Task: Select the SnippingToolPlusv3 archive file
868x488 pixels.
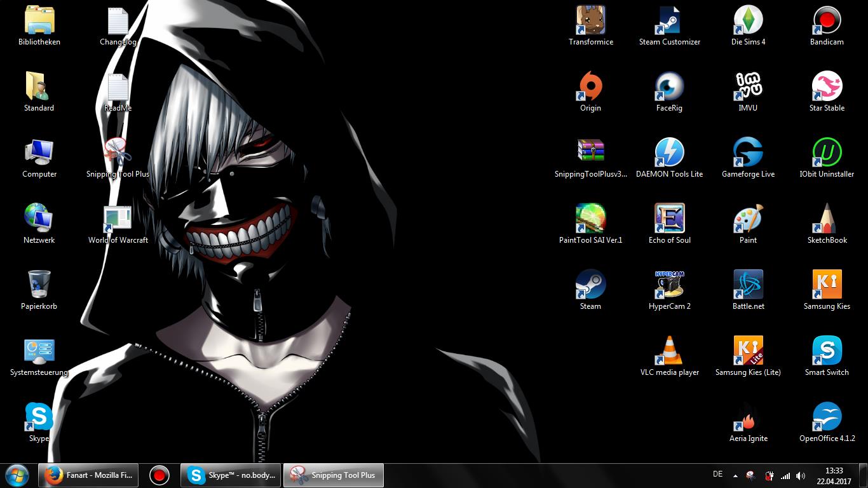Action: click(x=591, y=158)
